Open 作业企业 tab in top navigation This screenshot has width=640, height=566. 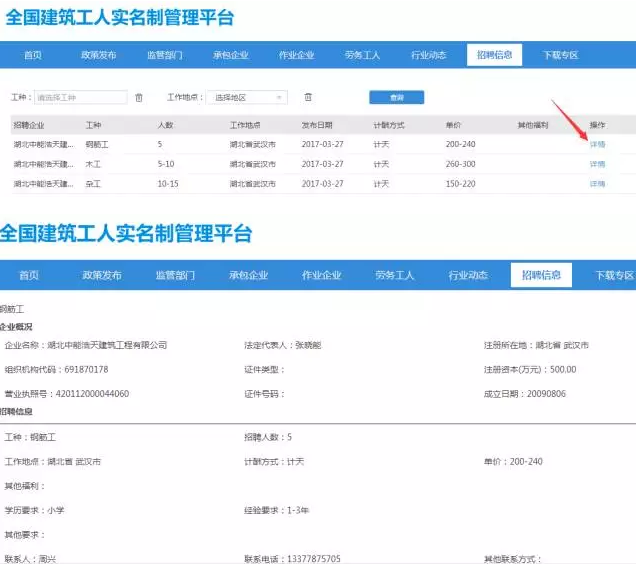296,55
